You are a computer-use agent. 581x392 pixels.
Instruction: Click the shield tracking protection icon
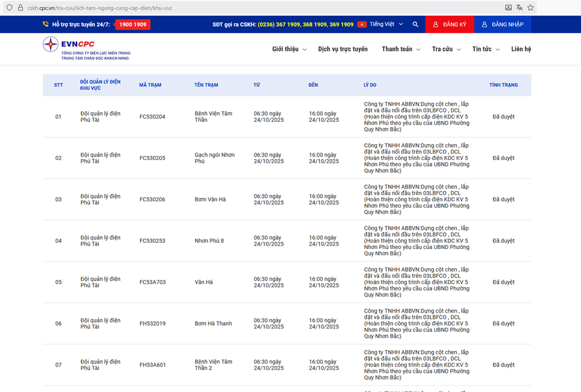(9, 8)
